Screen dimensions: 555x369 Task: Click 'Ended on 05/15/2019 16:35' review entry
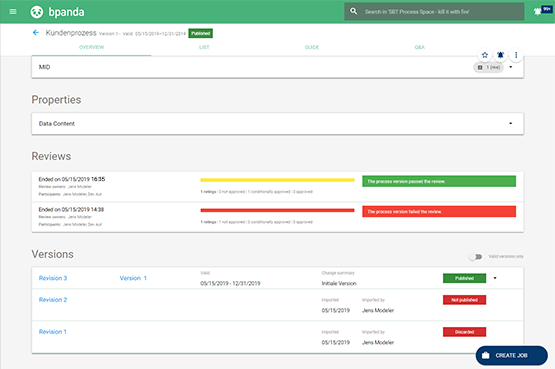(x=72, y=179)
